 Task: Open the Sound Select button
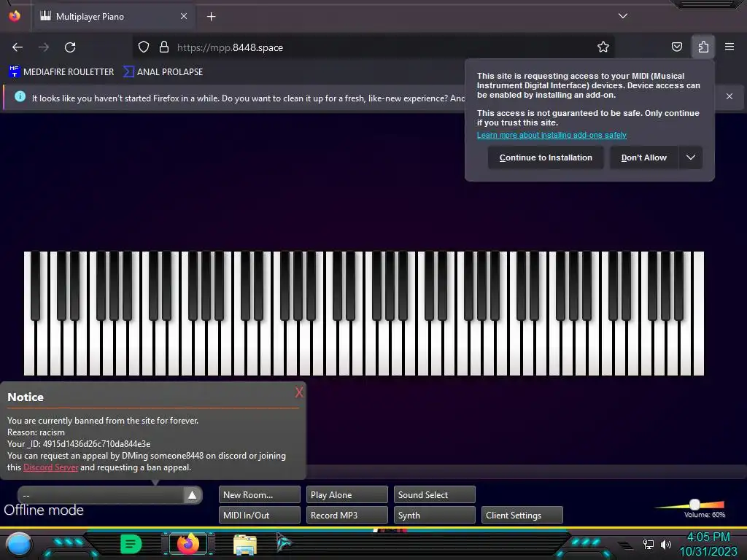[435, 494]
